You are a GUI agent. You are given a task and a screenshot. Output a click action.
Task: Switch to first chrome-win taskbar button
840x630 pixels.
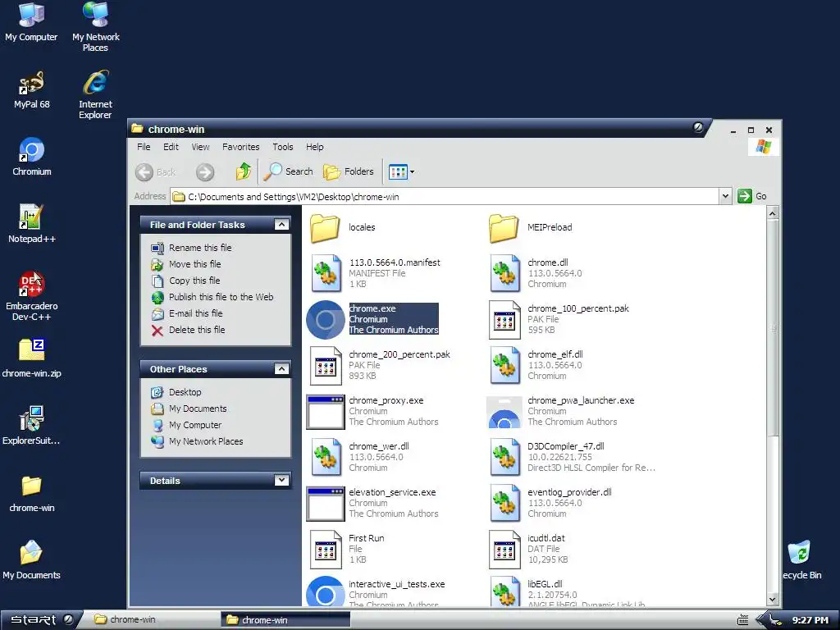click(153, 620)
